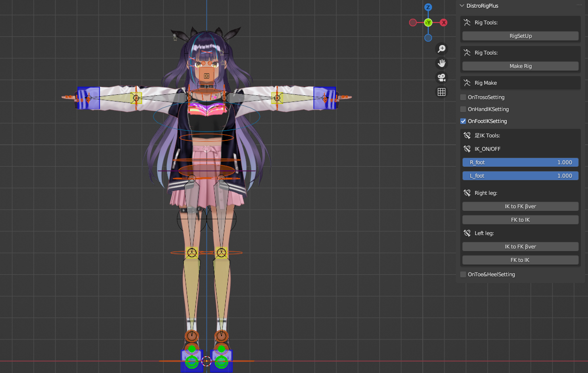Click the Make Rig button
This screenshot has width=588, height=373.
pos(521,66)
